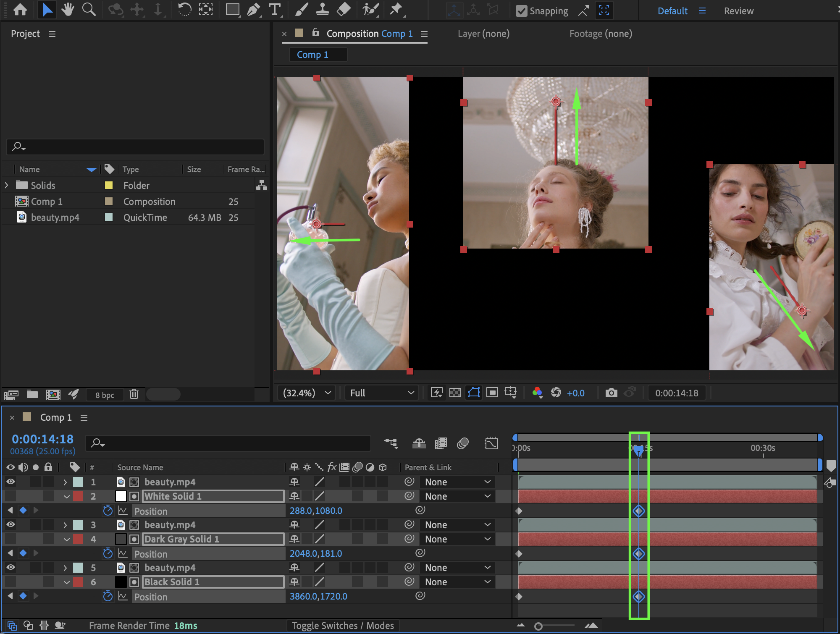The width and height of the screenshot is (840, 634).
Task: Click the camera Take Snapshot icon
Action: 611,393
